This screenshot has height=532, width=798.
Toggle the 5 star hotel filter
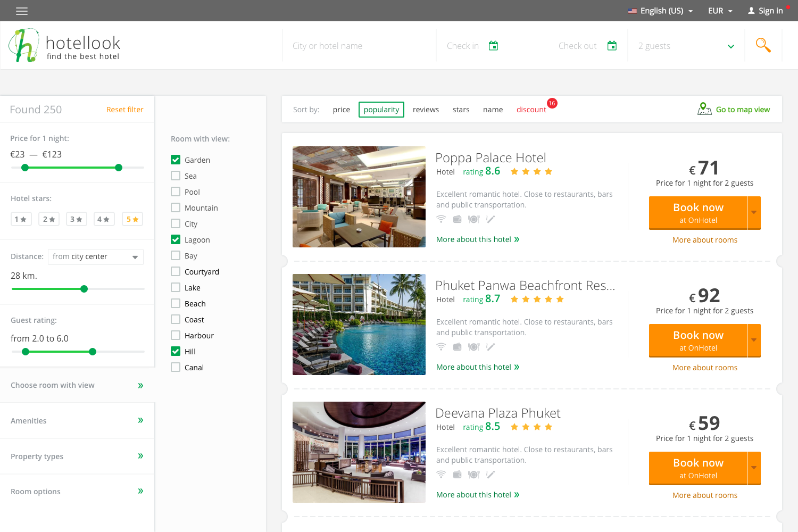coord(132,219)
